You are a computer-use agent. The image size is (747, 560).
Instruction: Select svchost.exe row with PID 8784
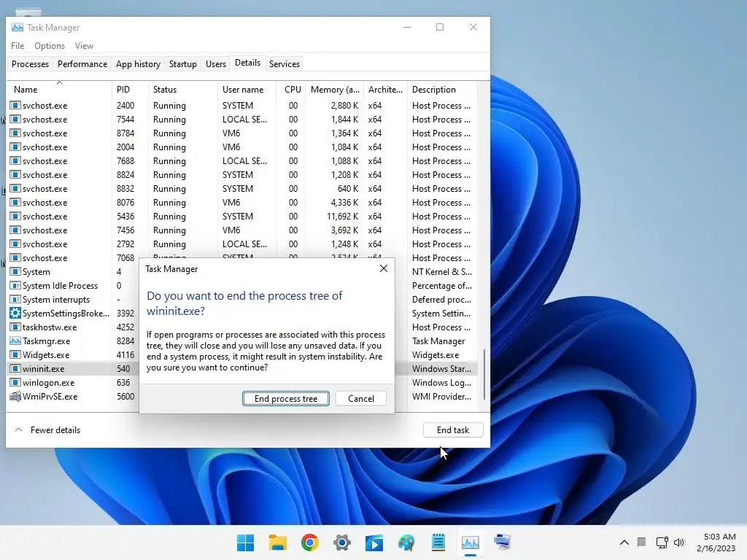(x=242, y=133)
